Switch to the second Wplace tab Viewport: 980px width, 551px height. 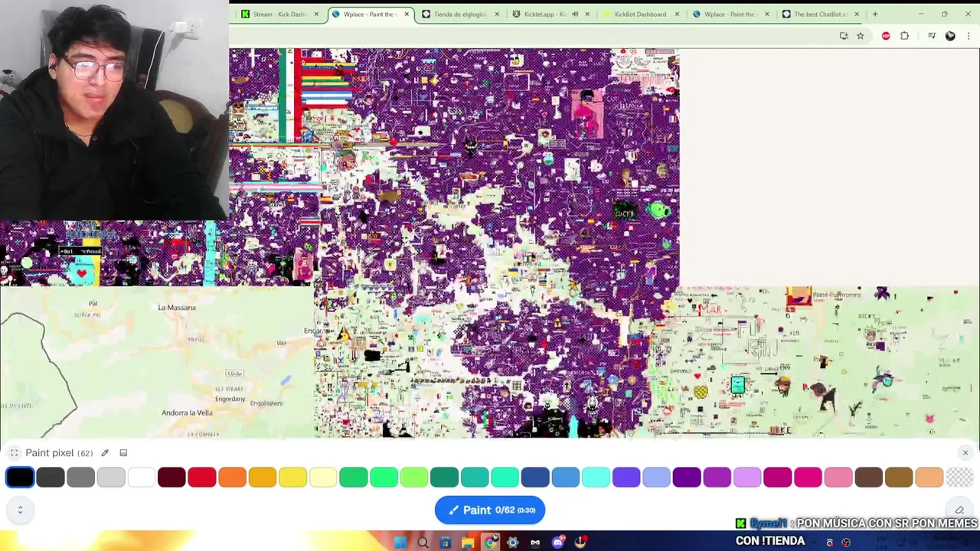click(x=729, y=14)
